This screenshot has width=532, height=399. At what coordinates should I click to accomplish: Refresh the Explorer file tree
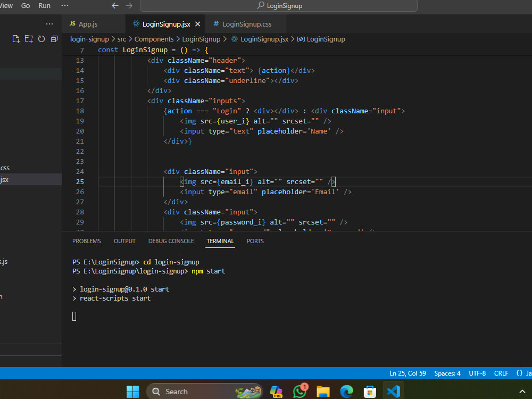pyautogui.click(x=41, y=39)
